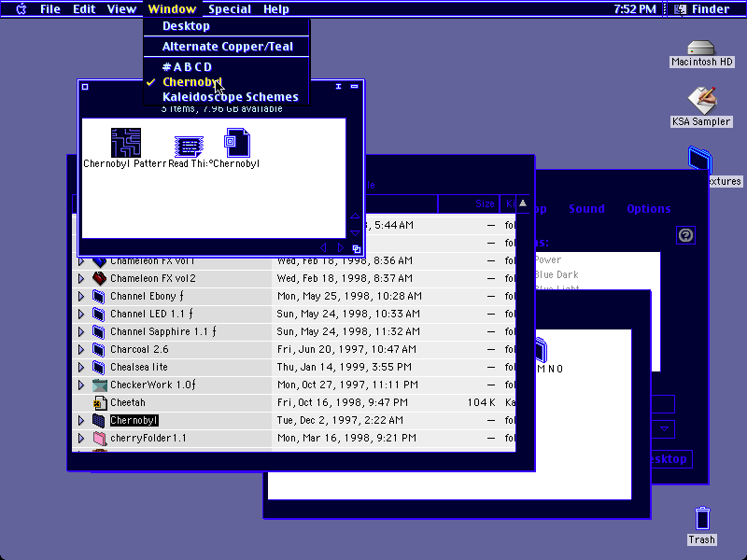
Task: Expand the cherryFolder1.1 folder
Action: (81, 438)
